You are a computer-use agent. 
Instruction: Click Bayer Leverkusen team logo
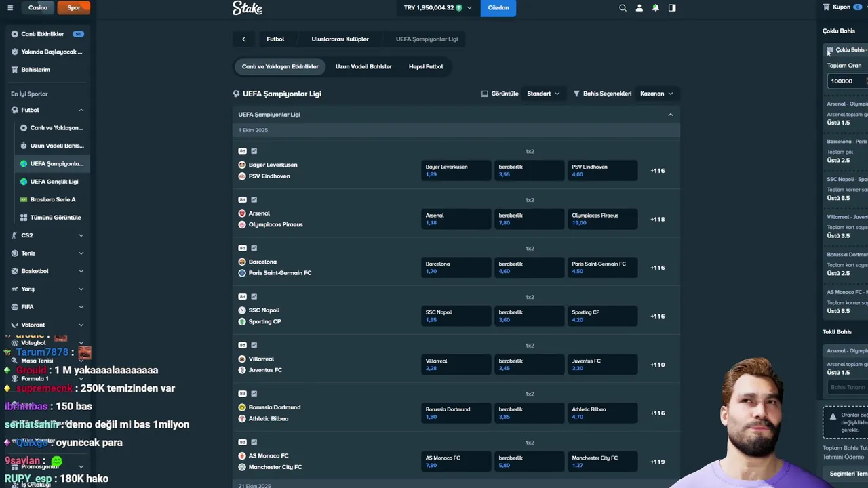pyautogui.click(x=242, y=165)
